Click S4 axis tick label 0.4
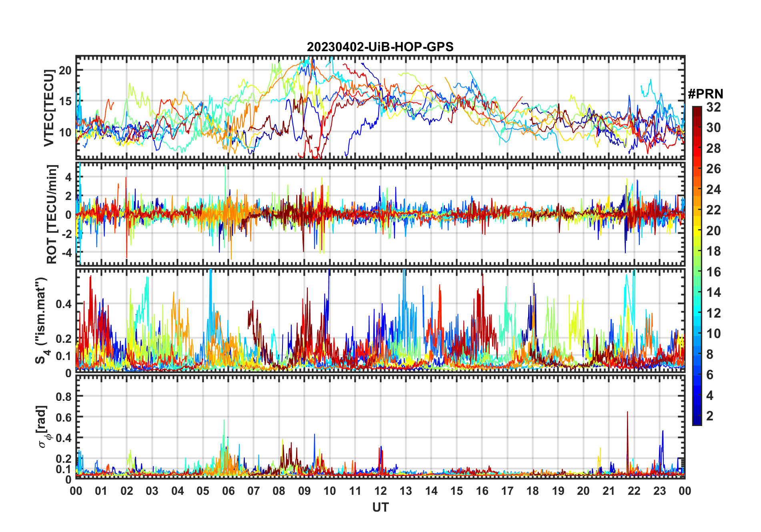 tap(64, 304)
